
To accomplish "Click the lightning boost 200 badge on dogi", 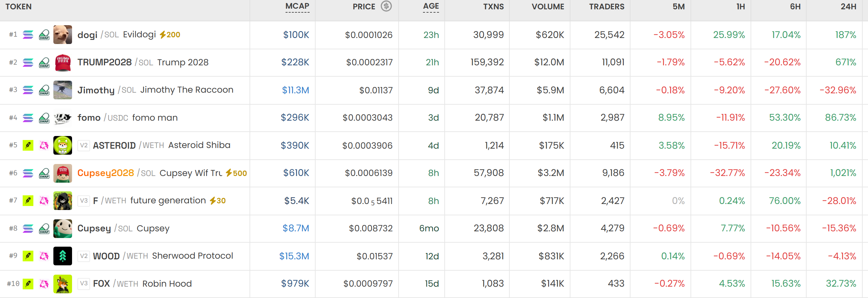I will coord(170,35).
